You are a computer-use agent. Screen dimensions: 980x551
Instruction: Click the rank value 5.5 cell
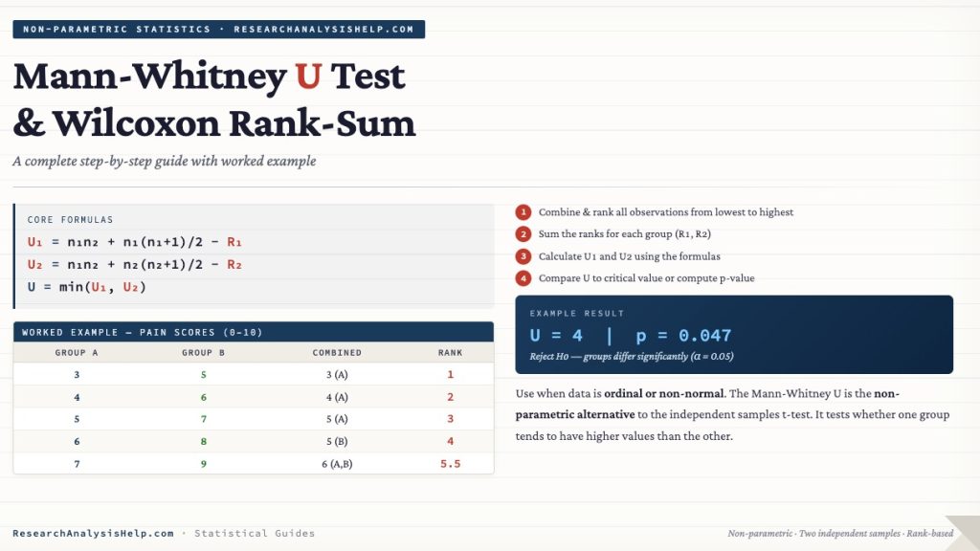click(x=450, y=463)
